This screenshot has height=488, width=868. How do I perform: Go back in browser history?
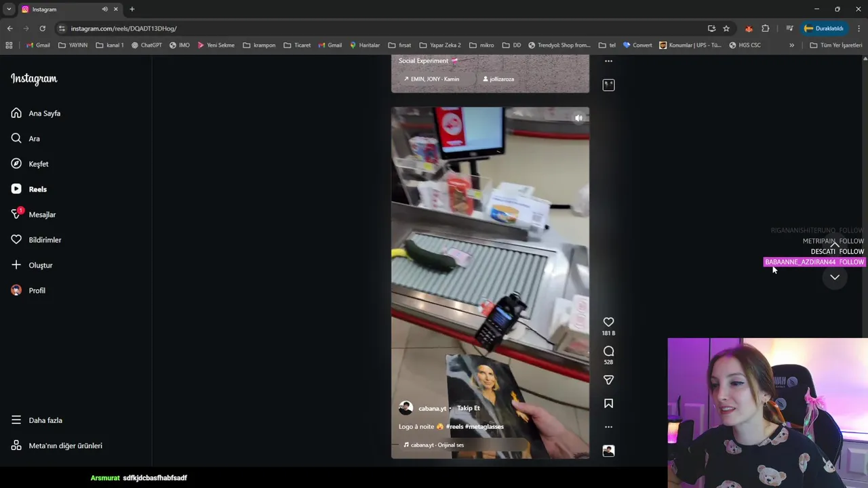9,28
